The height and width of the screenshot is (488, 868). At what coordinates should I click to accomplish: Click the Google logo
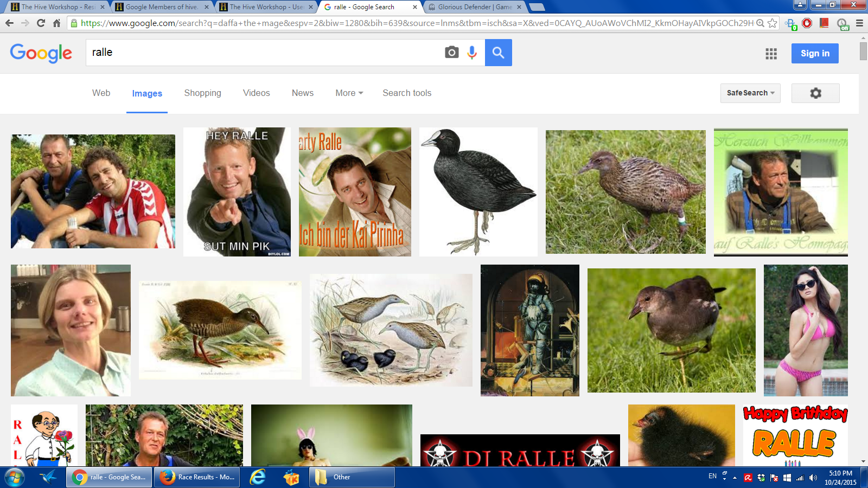point(41,53)
